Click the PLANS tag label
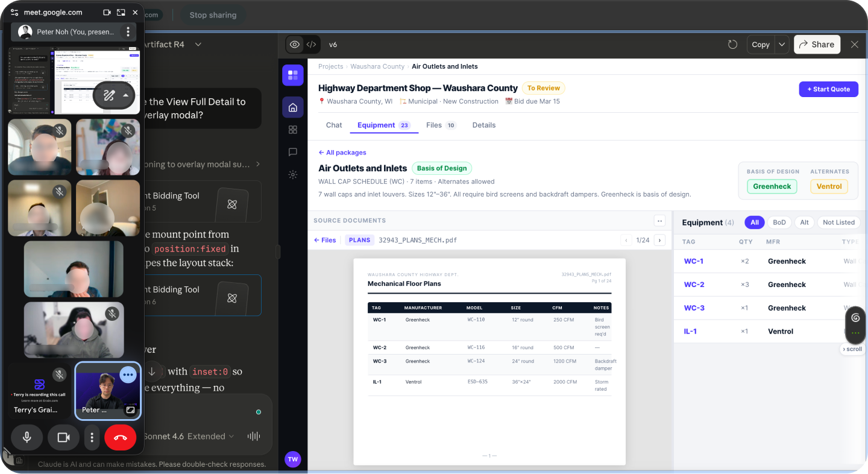The width and height of the screenshot is (868, 474). (x=360, y=240)
